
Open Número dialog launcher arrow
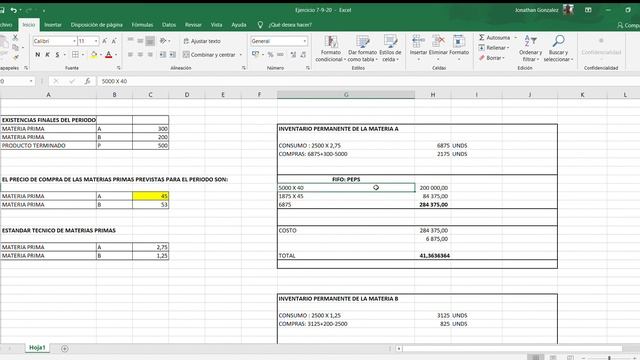point(308,68)
